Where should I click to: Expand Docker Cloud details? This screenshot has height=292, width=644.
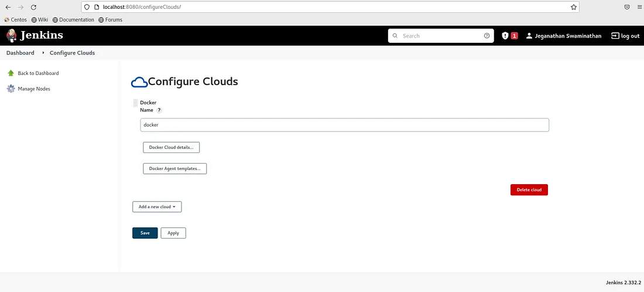pyautogui.click(x=172, y=147)
